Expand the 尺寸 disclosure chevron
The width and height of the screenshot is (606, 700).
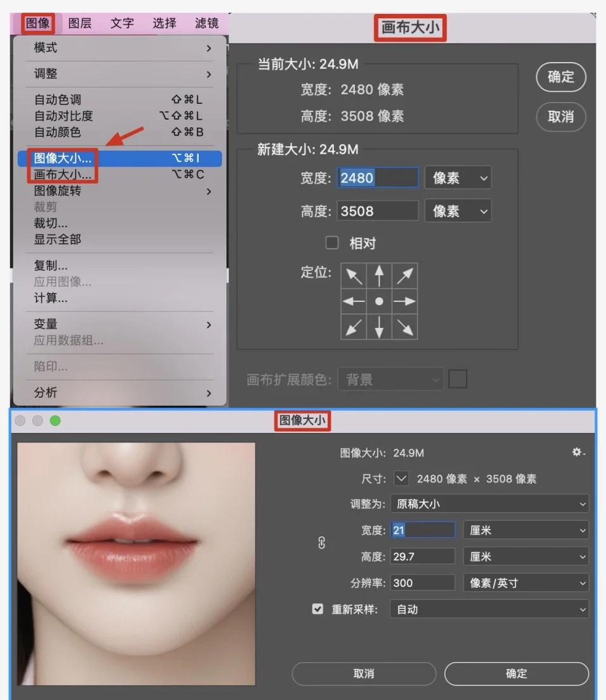401,478
